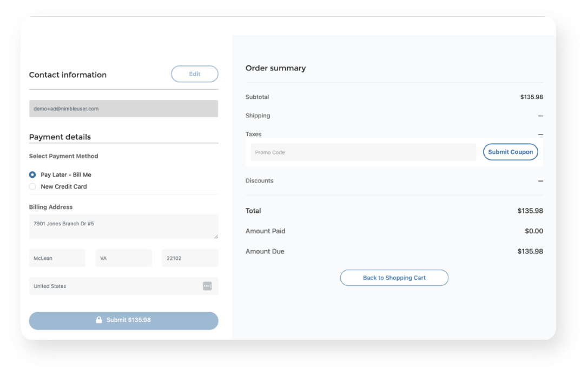Click the Payment details heading
The width and height of the screenshot is (588, 376).
(x=60, y=137)
